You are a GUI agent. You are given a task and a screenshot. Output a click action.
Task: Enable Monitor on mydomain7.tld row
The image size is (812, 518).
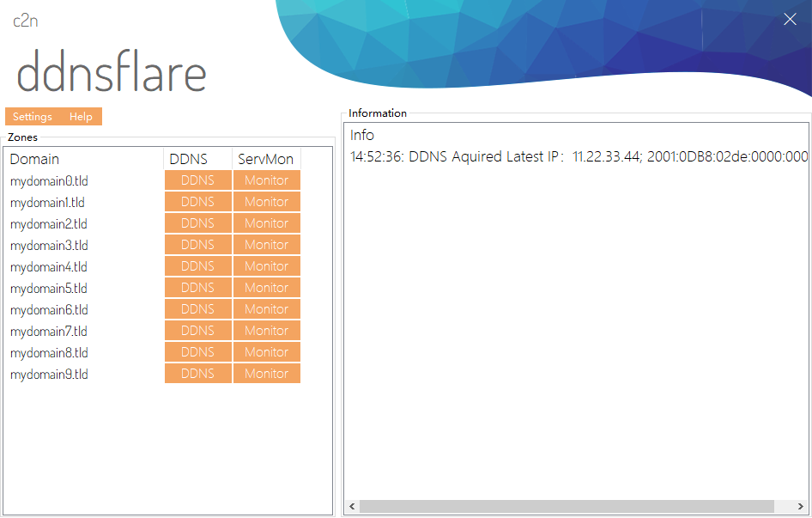point(267,331)
